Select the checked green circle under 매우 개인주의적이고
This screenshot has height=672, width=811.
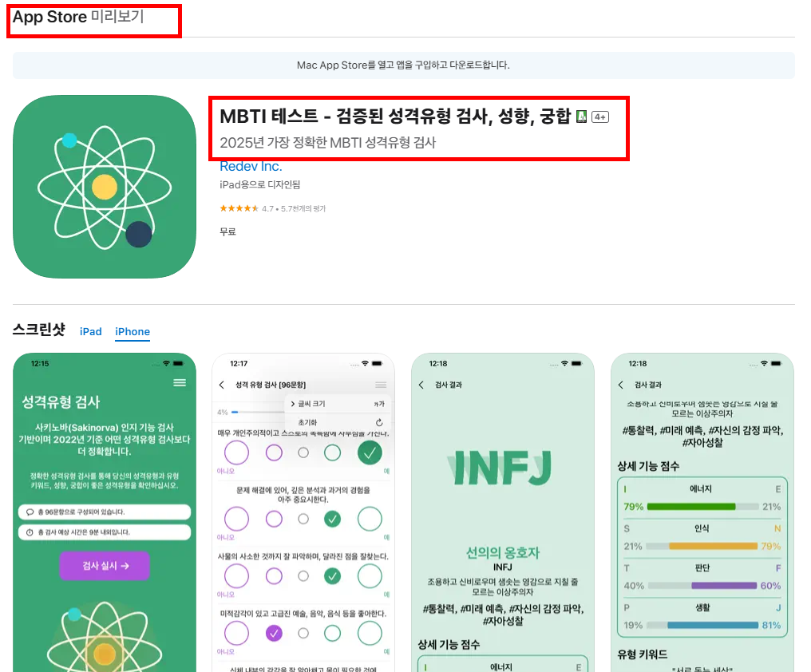point(370,453)
